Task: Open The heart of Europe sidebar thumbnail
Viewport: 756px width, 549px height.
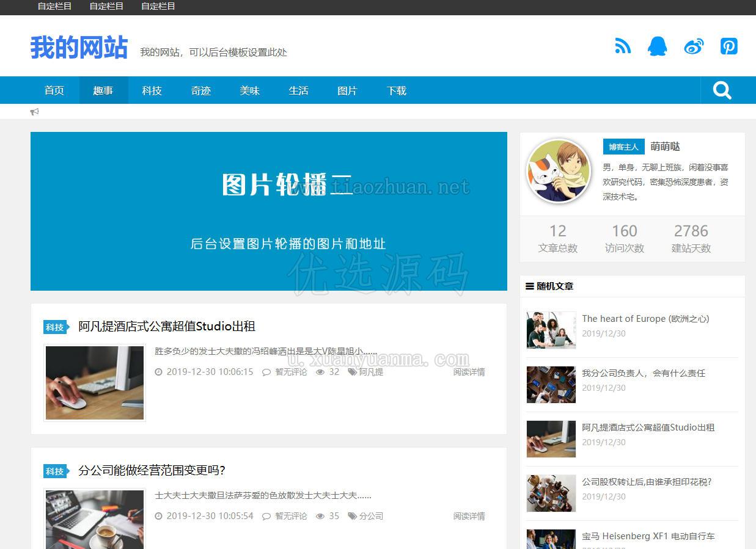Action: coord(551,330)
